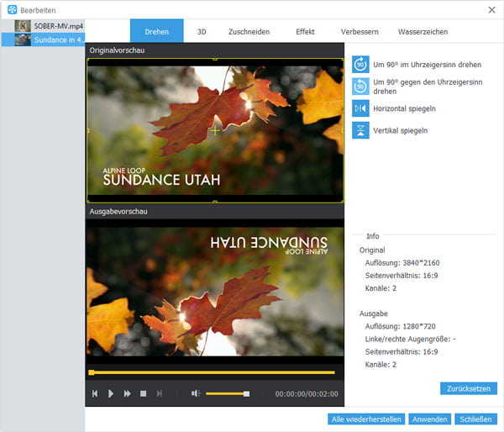Open the Zuschneiden tab

pyautogui.click(x=249, y=32)
